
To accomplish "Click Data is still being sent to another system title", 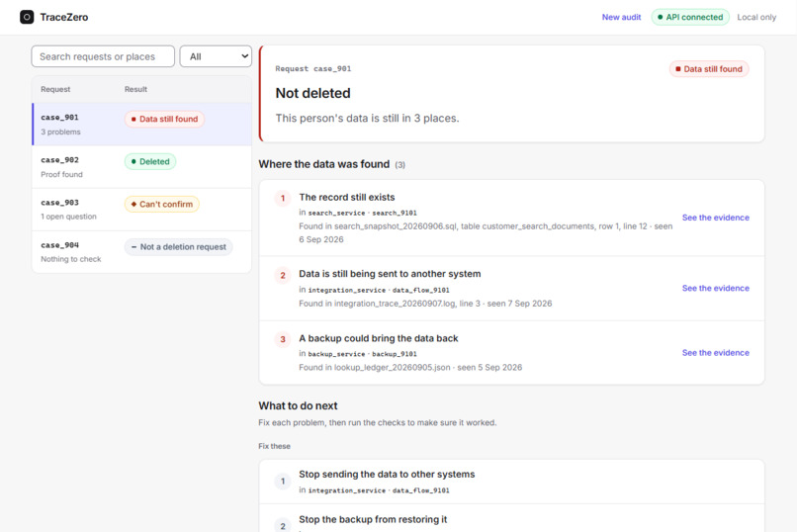I will tap(390, 274).
